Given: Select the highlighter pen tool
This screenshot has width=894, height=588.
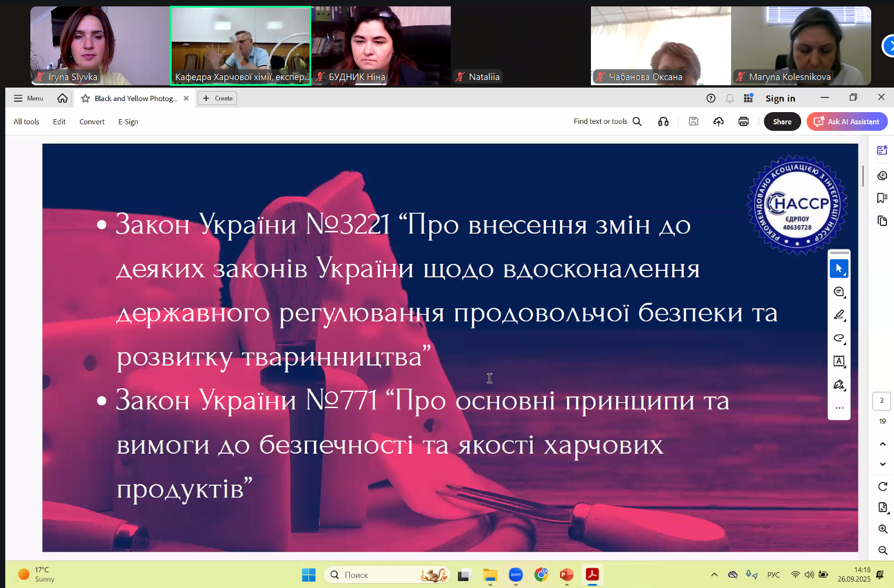Looking at the screenshot, I should tap(839, 315).
